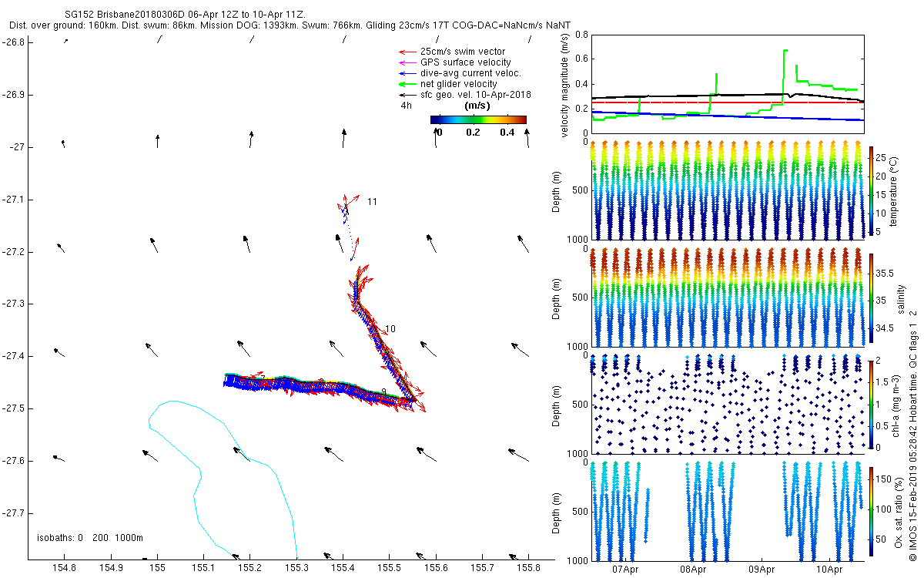The width and height of the screenshot is (924, 578).
Task: Click the 10Apr date axis label
Action: tap(829, 570)
